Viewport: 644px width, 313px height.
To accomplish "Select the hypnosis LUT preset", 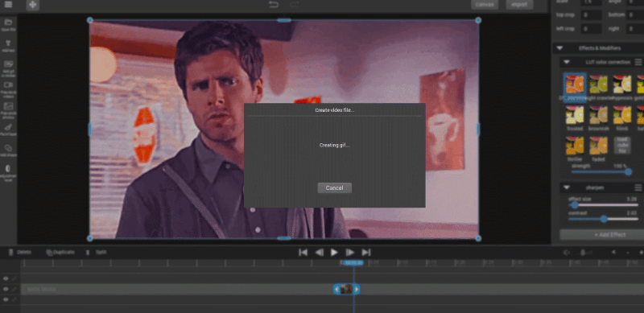I will point(622,84).
